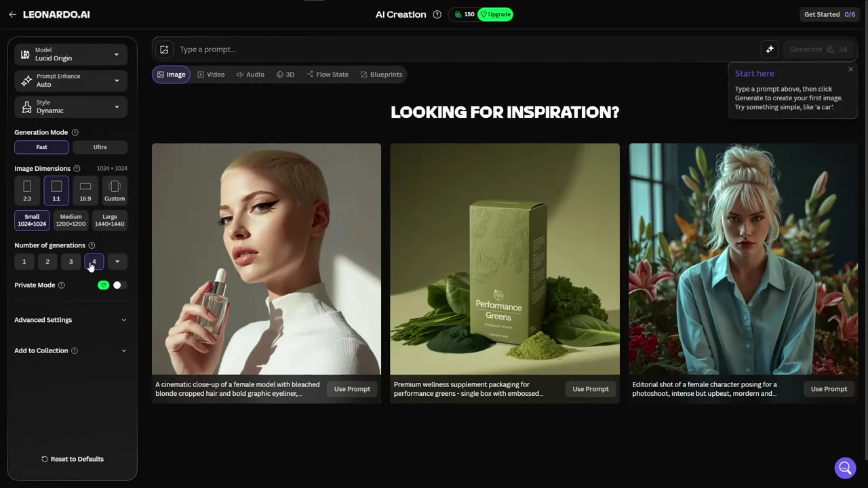Set number of generations to 4
The image size is (868, 488).
94,262
